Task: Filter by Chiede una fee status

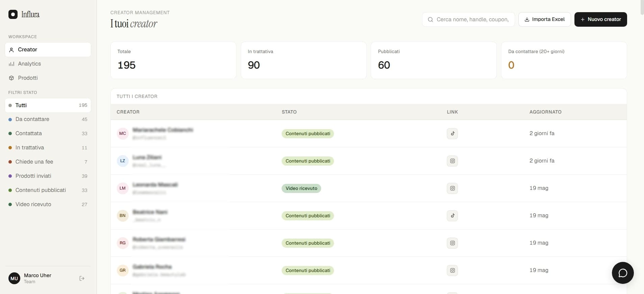Action: point(48,162)
